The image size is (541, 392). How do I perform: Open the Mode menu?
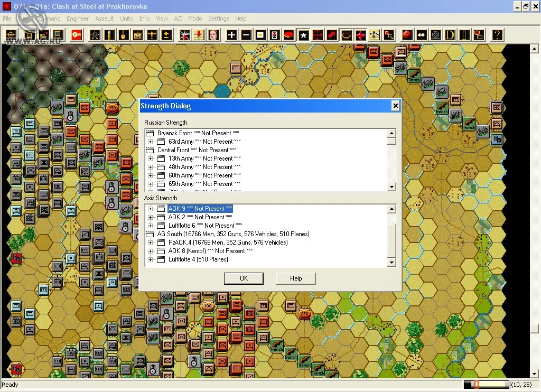pyautogui.click(x=195, y=18)
